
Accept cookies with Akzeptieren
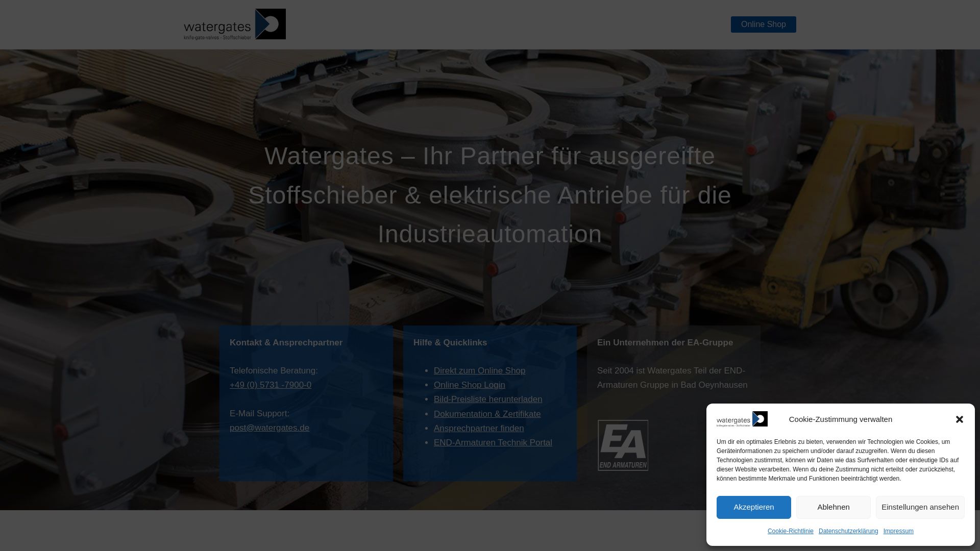coord(754,507)
